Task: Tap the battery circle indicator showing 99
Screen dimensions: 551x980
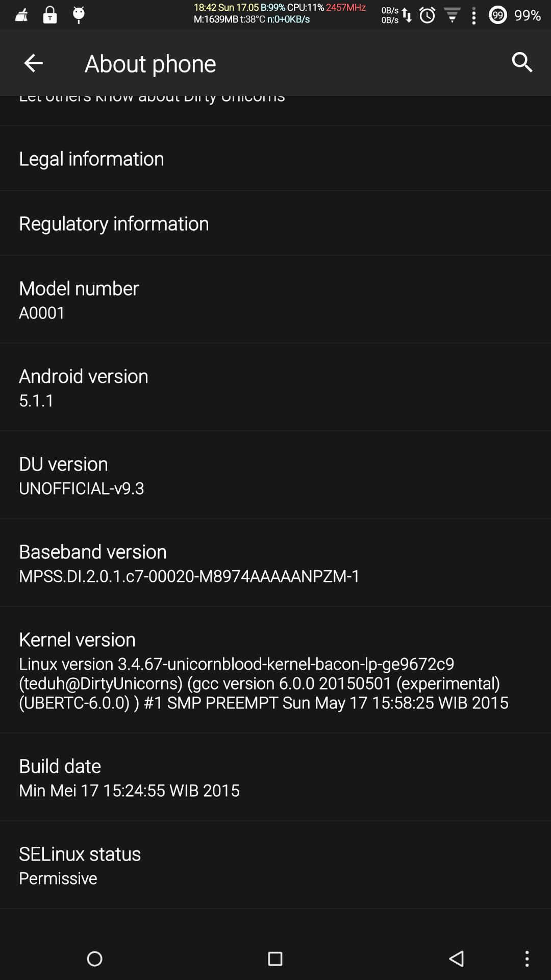Action: point(498,15)
